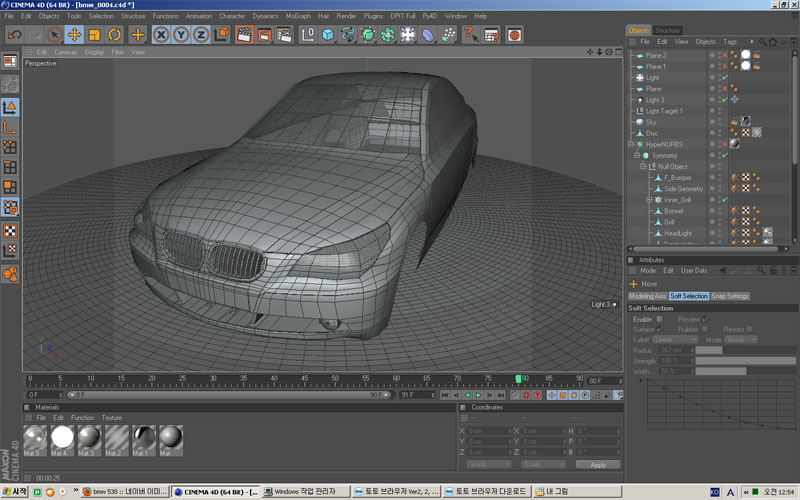This screenshot has height=500, width=800.
Task: Switch to Points mode in sidebar
Action: (10, 147)
